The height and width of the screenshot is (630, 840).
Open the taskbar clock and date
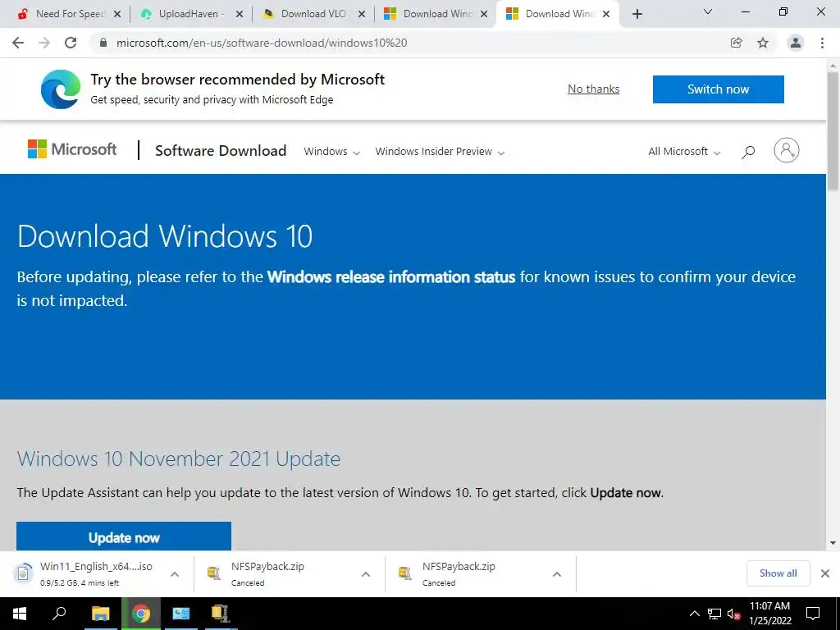769,614
